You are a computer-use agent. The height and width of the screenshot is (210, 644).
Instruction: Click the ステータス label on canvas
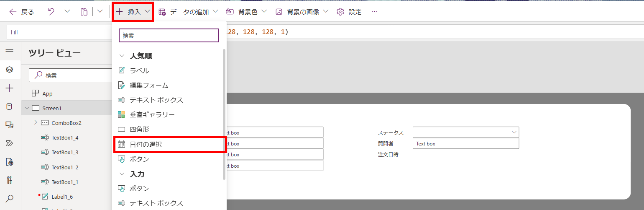391,132
